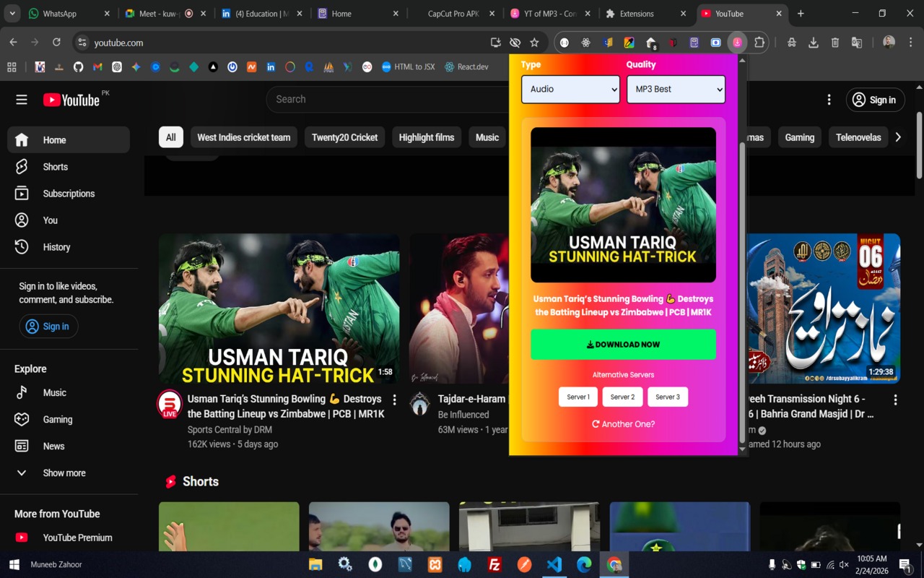Click the YouTube page vertical scrollbar
924x578 pixels.
click(919, 144)
